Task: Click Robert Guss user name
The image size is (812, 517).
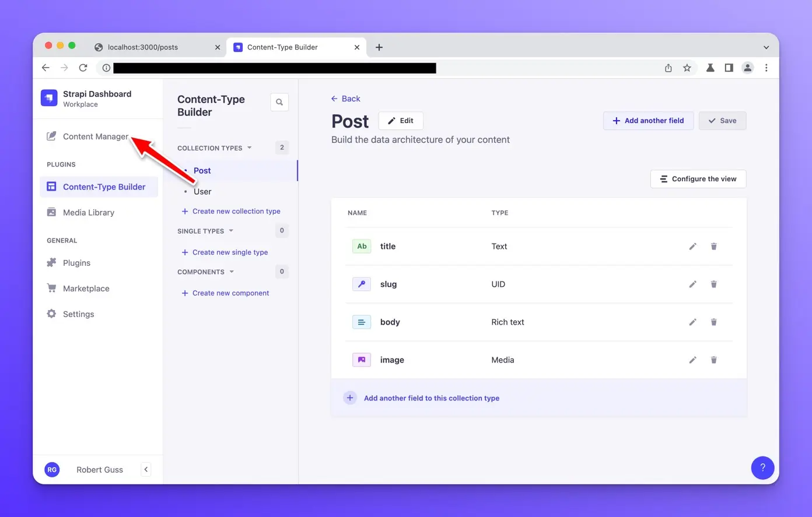Action: click(x=100, y=470)
